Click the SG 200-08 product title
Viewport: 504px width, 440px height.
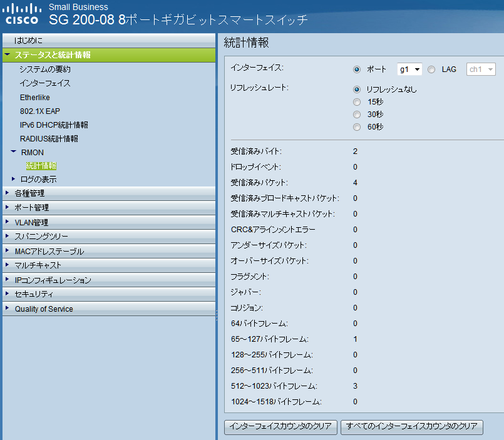coord(178,19)
